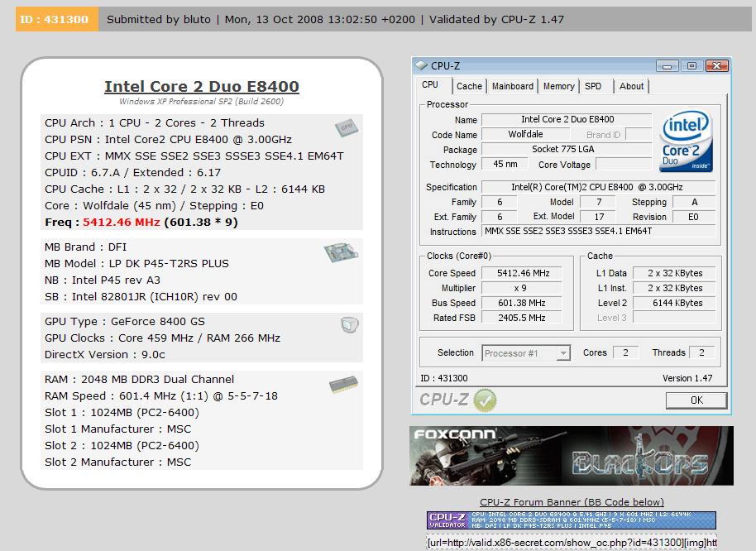Click the Name field Intel Core 2 Duo E8400

pyautogui.click(x=567, y=120)
